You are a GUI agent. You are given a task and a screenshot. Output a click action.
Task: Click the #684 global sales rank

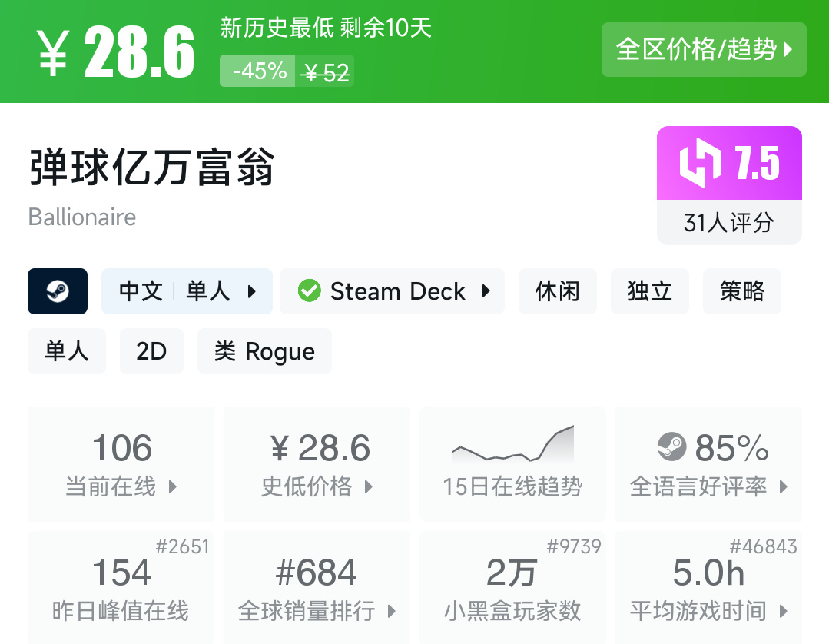(x=317, y=573)
